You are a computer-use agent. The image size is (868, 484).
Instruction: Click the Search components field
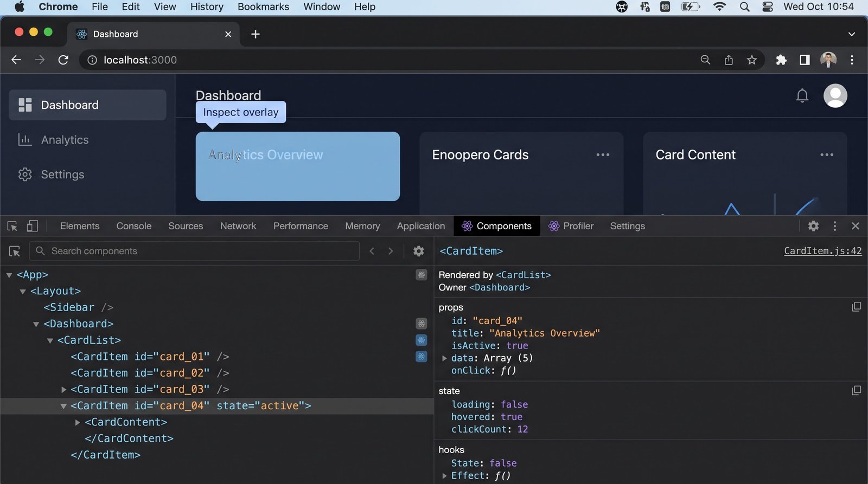tap(194, 251)
